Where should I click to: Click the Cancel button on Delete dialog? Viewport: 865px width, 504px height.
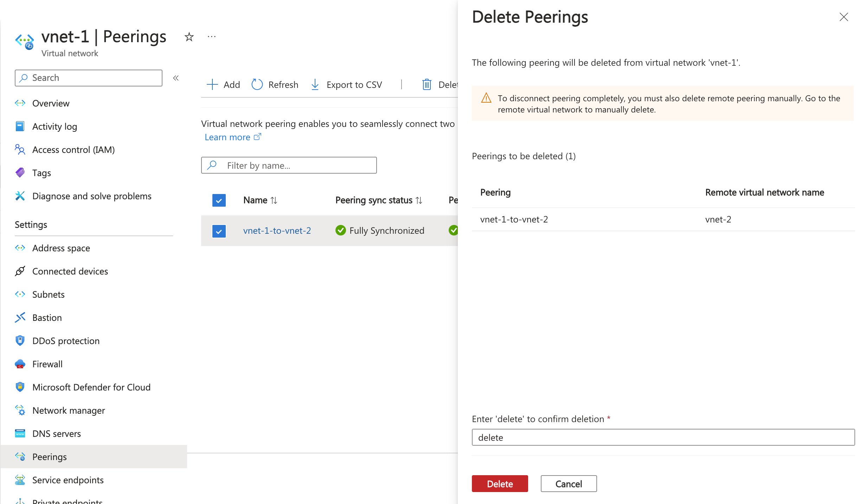pyautogui.click(x=569, y=484)
